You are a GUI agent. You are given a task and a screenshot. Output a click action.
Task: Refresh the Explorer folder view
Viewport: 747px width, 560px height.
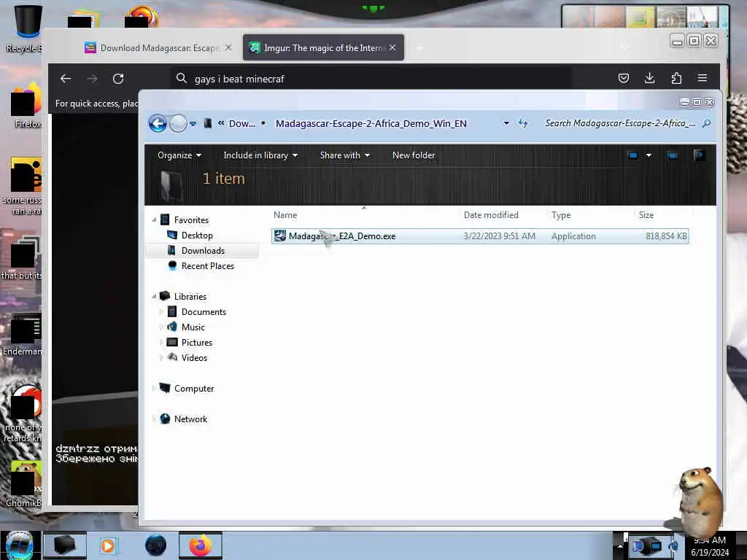click(522, 123)
